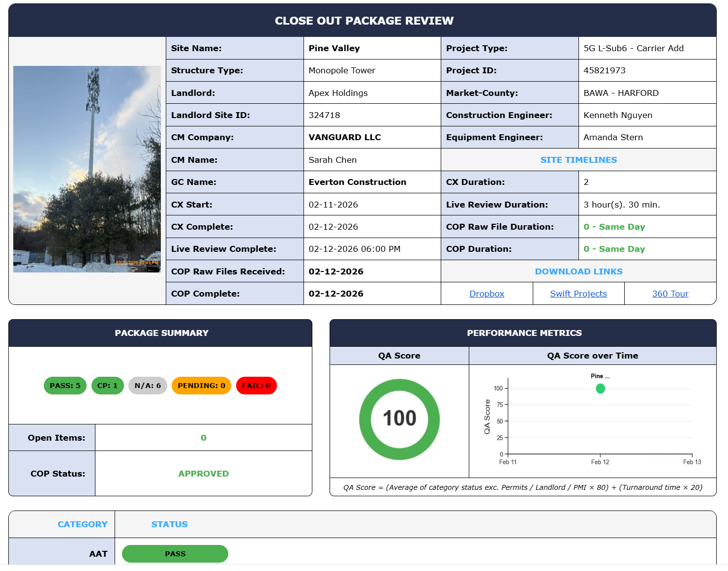Click the CP: 1 badge
728x571 pixels.
tap(107, 386)
